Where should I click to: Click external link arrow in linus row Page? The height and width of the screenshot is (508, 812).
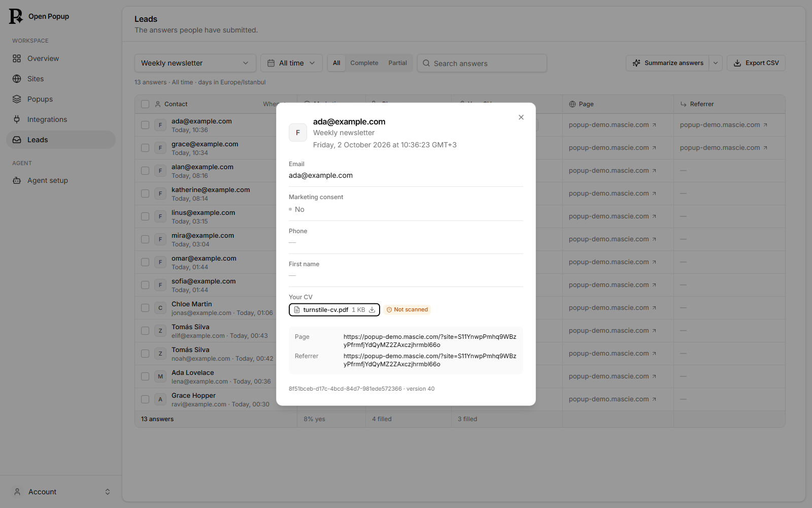[x=654, y=216]
